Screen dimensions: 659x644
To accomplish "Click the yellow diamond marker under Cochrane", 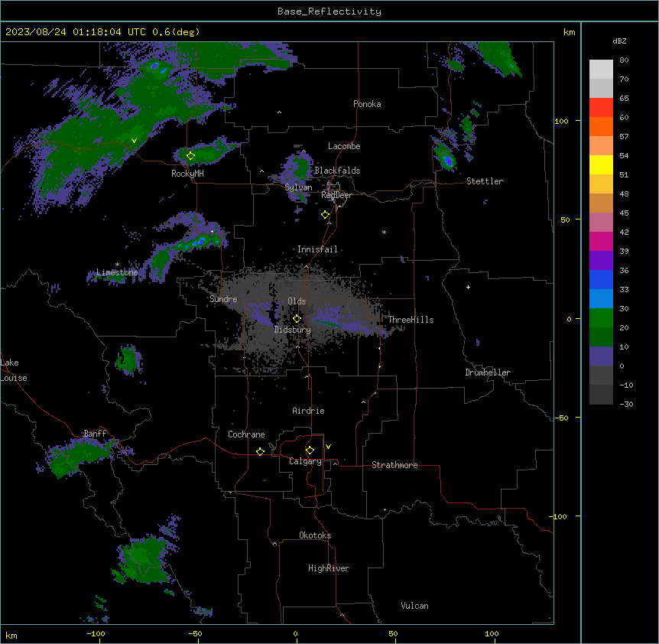I will coord(260,451).
